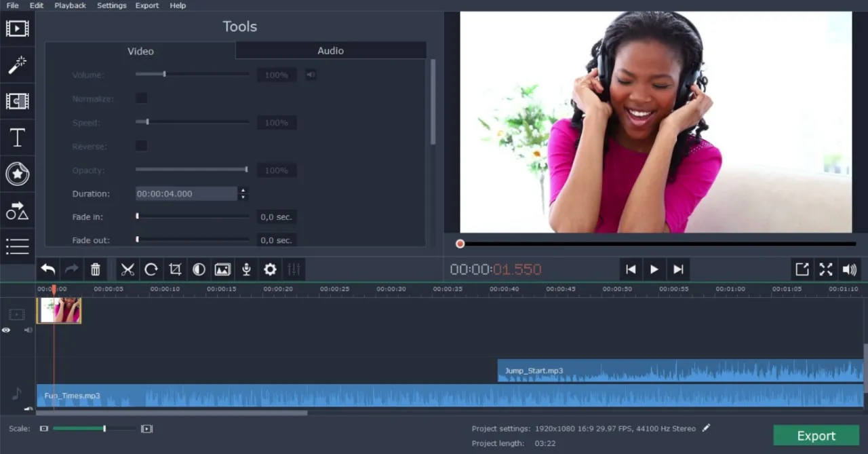Click the Record audio microphone icon
868x454 pixels.
(246, 269)
